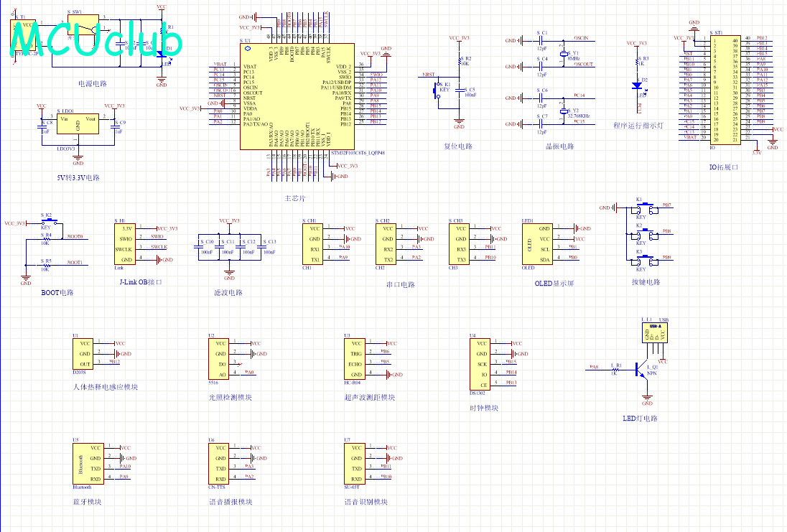Click the 时钟模块 caption
The height and width of the screenshot is (532, 787).
[484, 408]
